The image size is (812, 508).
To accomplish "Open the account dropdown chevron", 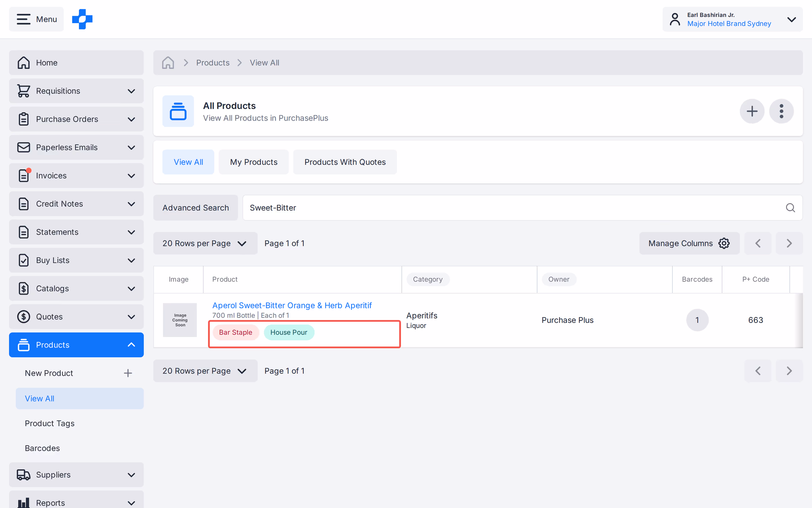I will (x=791, y=19).
